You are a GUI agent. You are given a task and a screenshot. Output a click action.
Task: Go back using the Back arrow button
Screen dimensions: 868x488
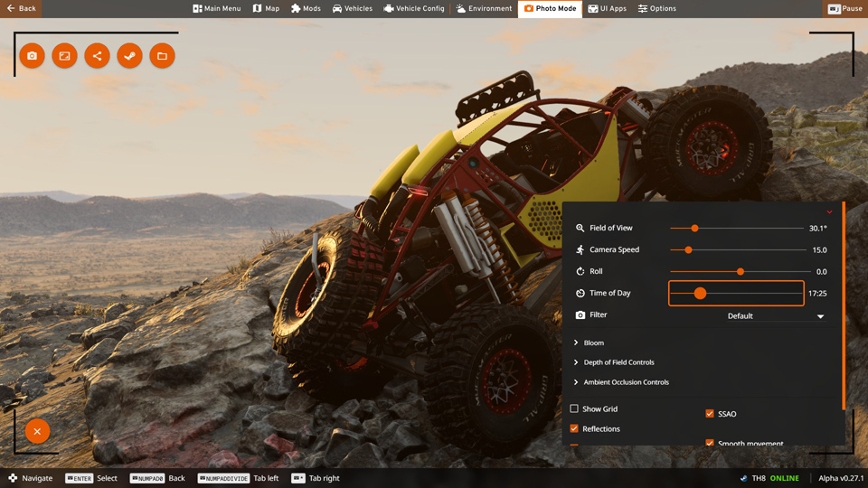click(x=21, y=8)
